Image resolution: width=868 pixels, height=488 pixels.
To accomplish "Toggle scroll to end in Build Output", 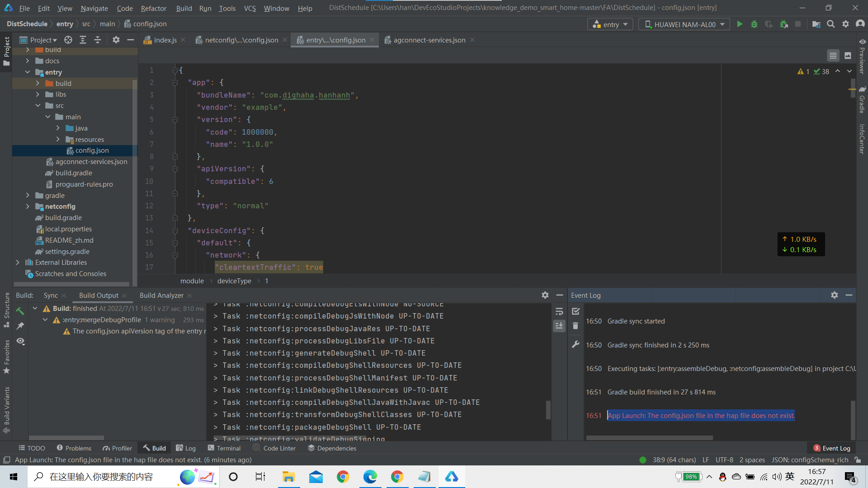I will coord(559,326).
